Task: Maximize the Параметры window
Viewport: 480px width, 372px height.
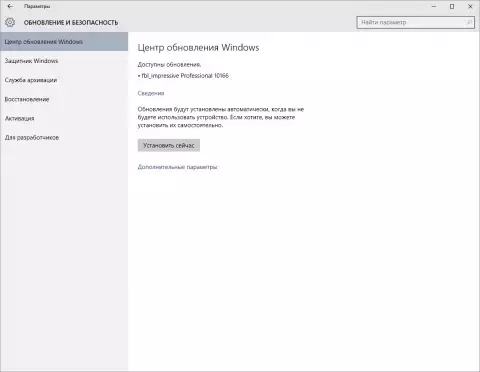Action: pos(452,6)
